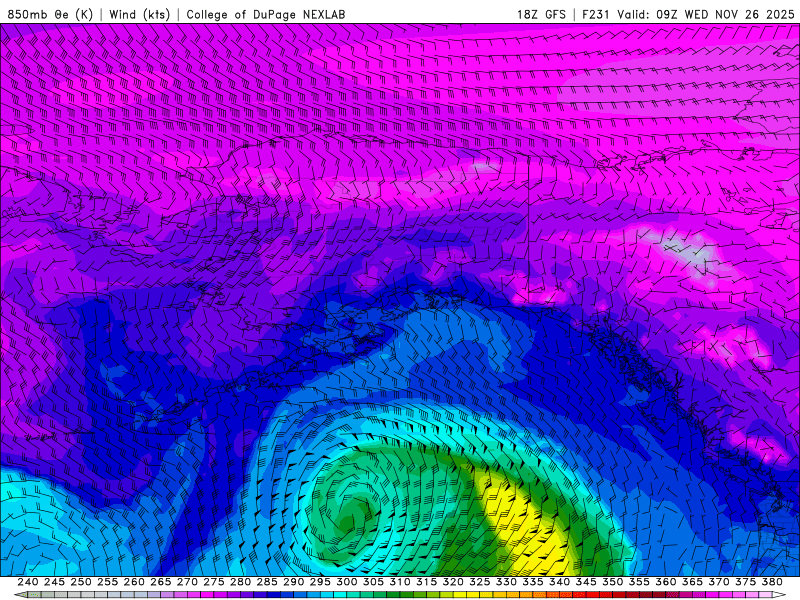
Task: Select the 325 scale label
Action: pos(480,582)
